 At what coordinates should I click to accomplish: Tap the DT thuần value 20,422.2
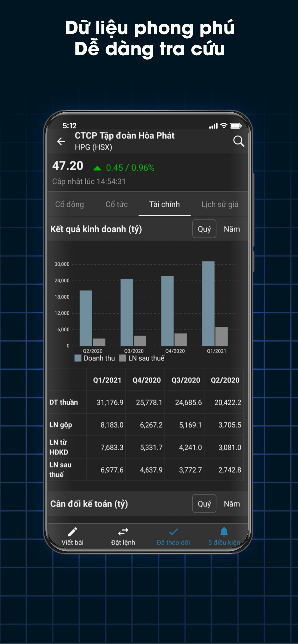pyautogui.click(x=228, y=402)
